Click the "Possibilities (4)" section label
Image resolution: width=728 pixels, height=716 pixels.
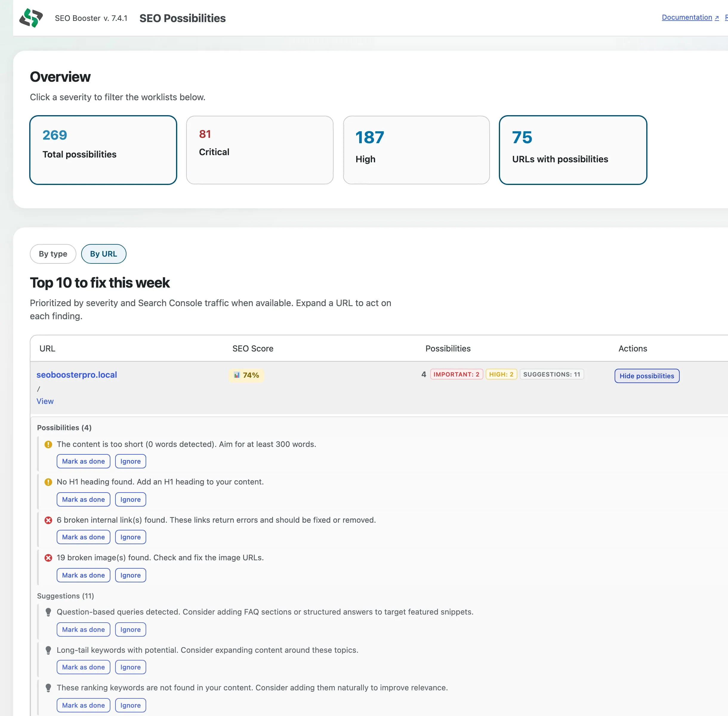pos(64,428)
